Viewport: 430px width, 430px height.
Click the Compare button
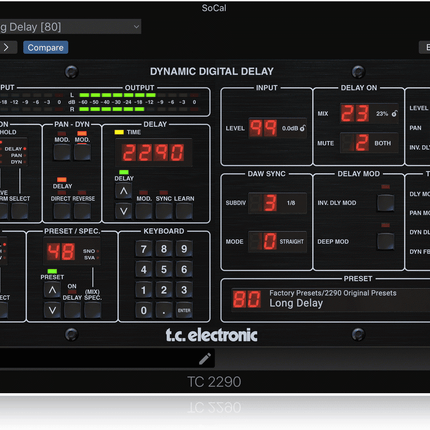coord(46,48)
